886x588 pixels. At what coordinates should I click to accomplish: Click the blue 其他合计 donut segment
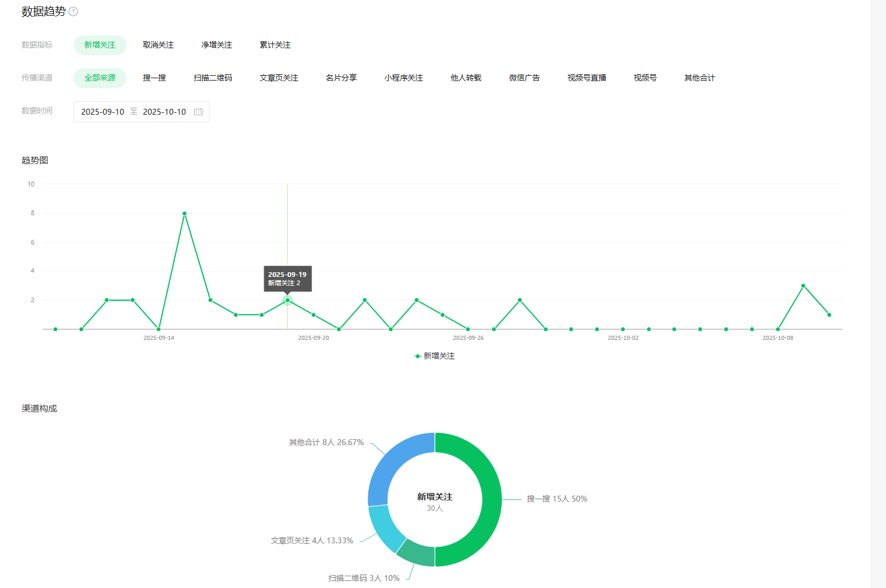tap(391, 465)
